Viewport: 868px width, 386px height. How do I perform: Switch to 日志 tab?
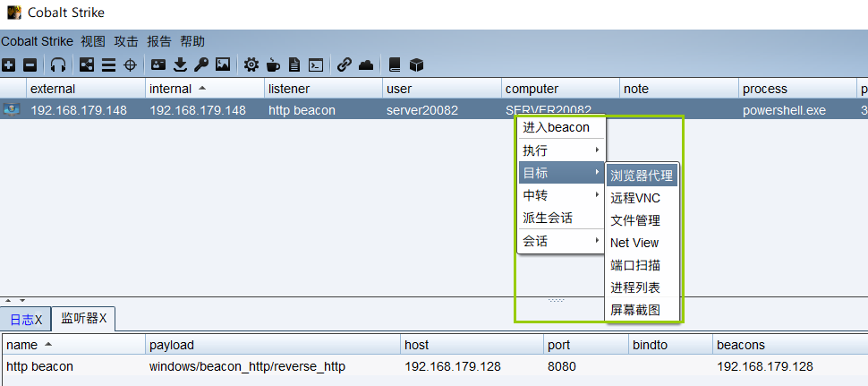click(x=26, y=320)
